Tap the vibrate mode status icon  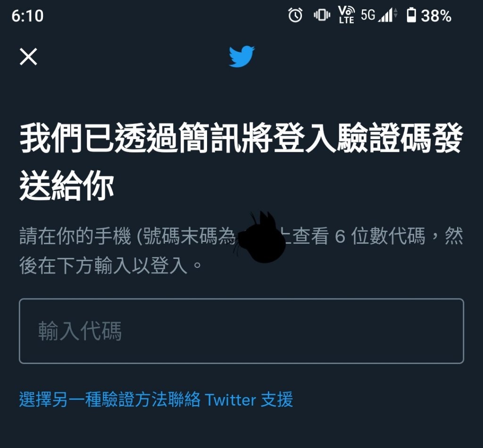pos(322,15)
